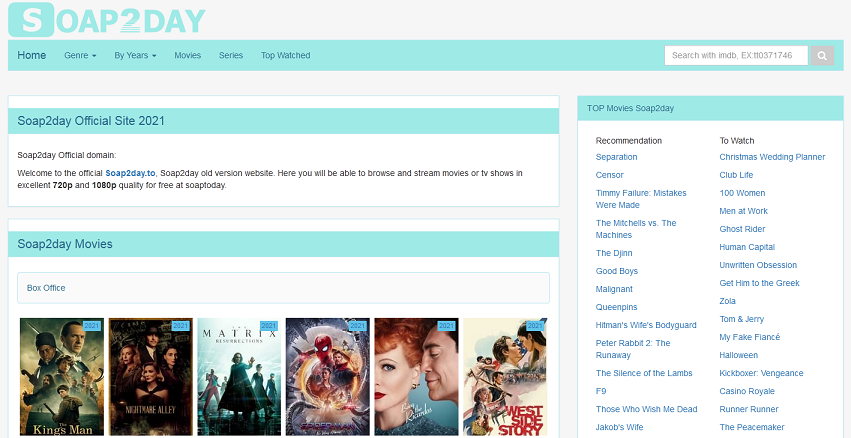851x438 pixels.
Task: Click the search magnifier button
Action: tap(822, 55)
